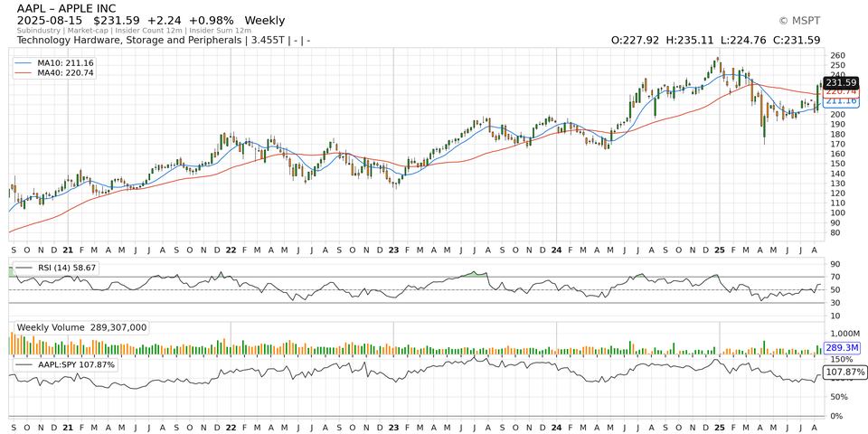
Task: Click the C:231.59 close value
Action: coord(797,41)
